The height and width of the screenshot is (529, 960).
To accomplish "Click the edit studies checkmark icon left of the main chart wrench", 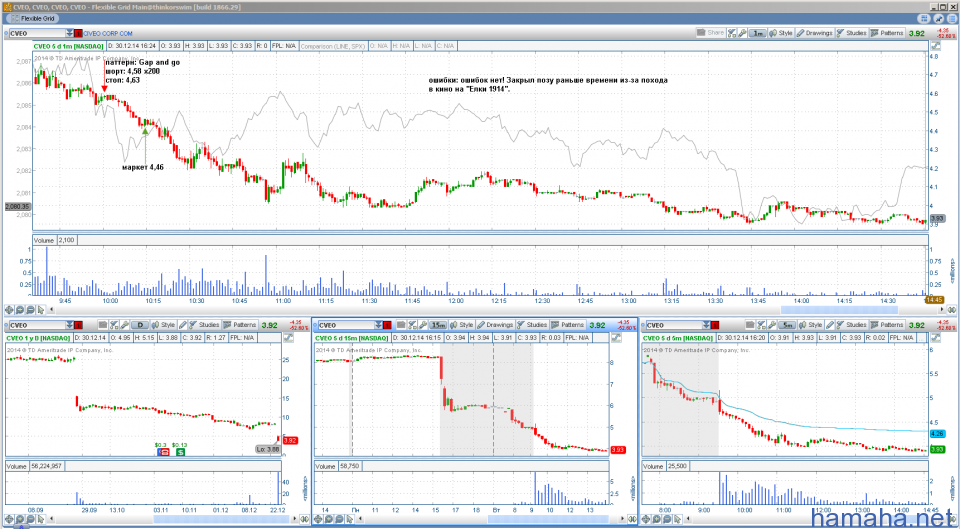I will click(x=732, y=33).
